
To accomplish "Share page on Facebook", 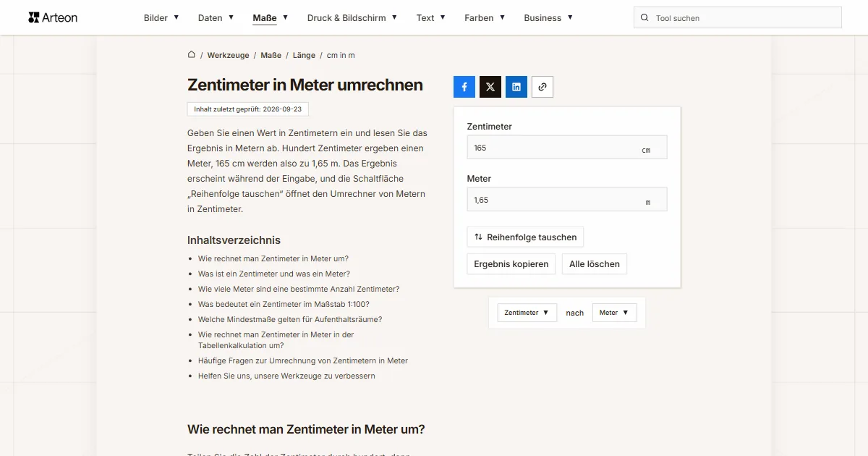I will [x=464, y=87].
